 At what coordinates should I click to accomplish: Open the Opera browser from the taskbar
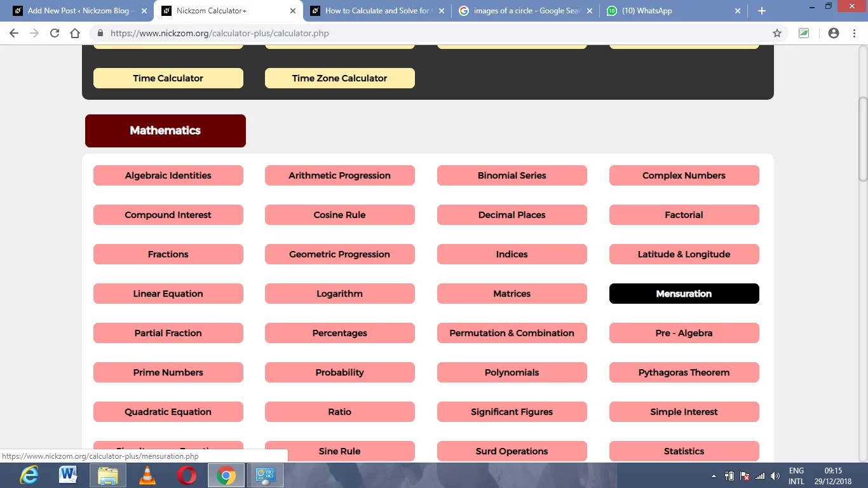point(187,475)
